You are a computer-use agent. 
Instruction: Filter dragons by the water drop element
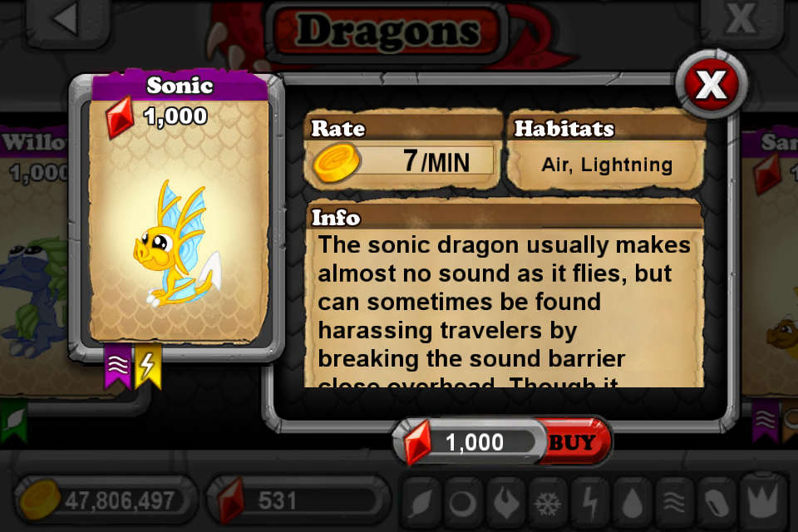click(x=632, y=503)
